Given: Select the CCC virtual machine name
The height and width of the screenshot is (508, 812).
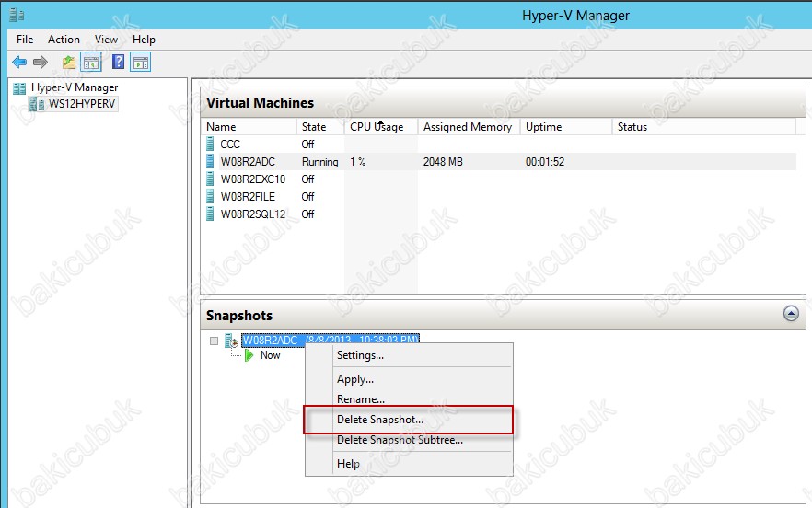Looking at the screenshot, I should pyautogui.click(x=230, y=144).
